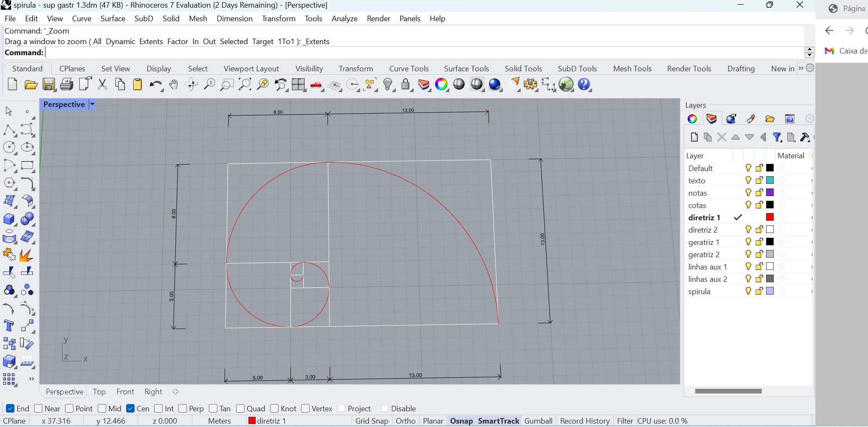
Task: Select the Pan hand tool
Action: (x=173, y=84)
